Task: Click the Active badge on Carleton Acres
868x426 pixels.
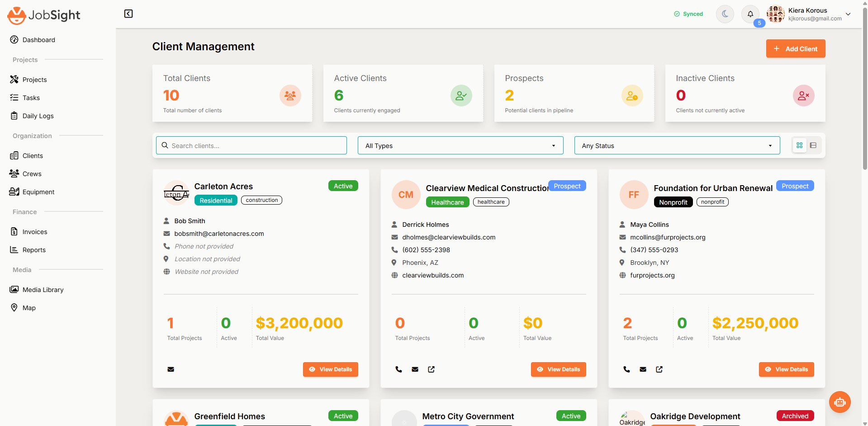Action: [x=343, y=186]
